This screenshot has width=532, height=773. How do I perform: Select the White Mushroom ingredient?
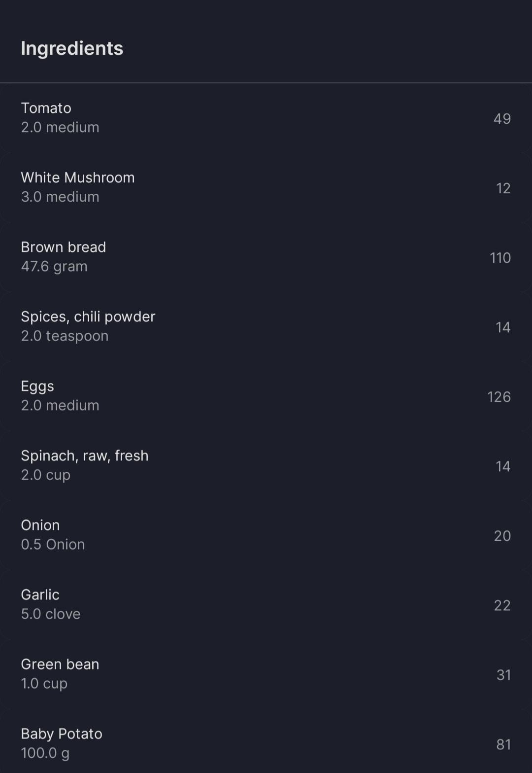(x=266, y=187)
